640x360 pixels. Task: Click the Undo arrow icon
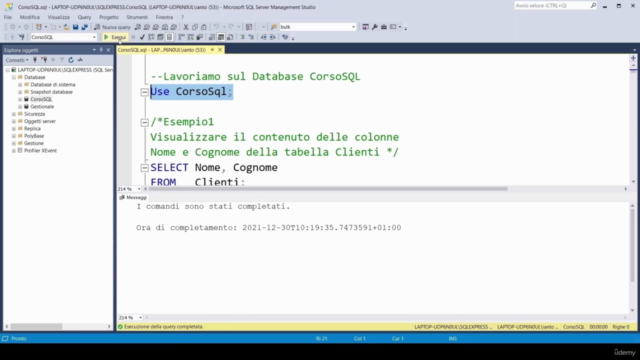pyautogui.click(x=216, y=27)
